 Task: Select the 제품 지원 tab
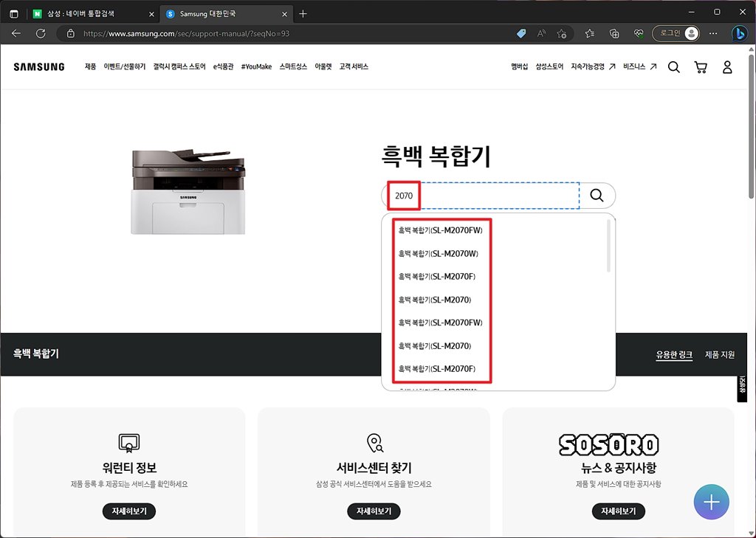coord(720,355)
